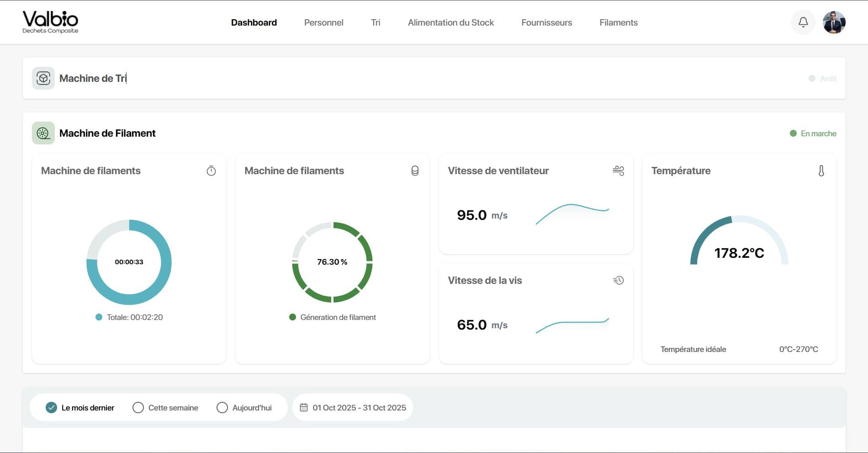Screen dimensions: 868x453
Task: Click the filament spool icon beside Machine de Filament
Action: (x=43, y=133)
